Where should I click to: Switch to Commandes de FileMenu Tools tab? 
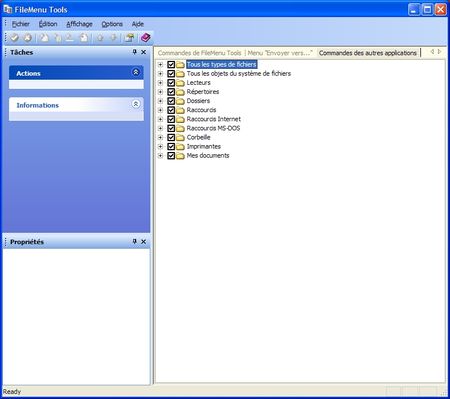tap(199, 53)
